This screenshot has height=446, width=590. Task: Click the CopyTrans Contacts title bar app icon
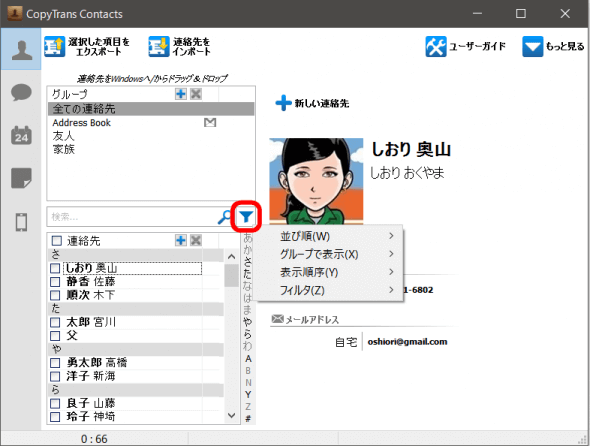click(15, 14)
